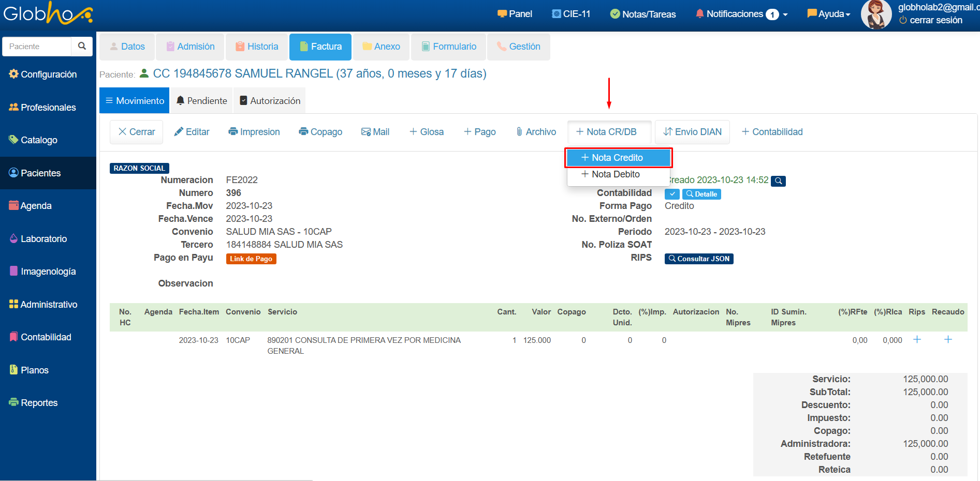Click the plus icon under Rips column
The width and height of the screenshot is (980, 481).
(x=917, y=340)
